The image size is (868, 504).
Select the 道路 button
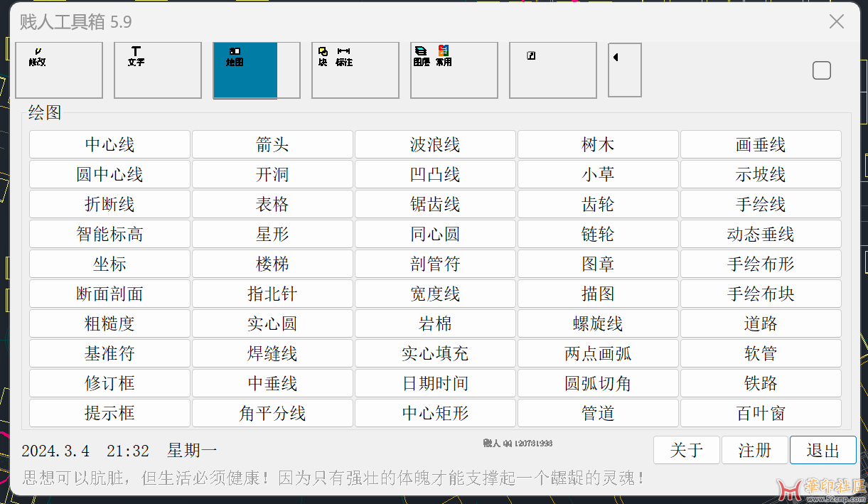click(761, 323)
